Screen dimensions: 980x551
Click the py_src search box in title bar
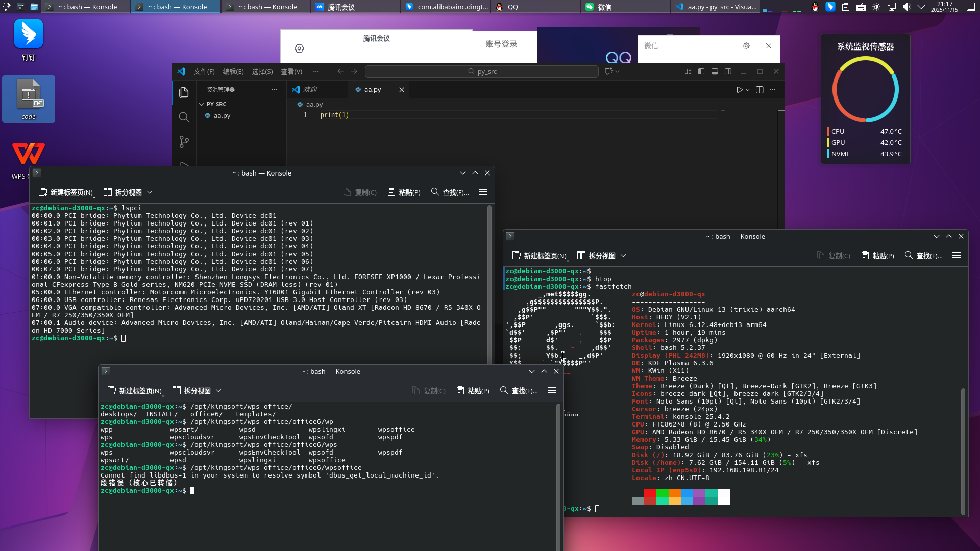482,71
